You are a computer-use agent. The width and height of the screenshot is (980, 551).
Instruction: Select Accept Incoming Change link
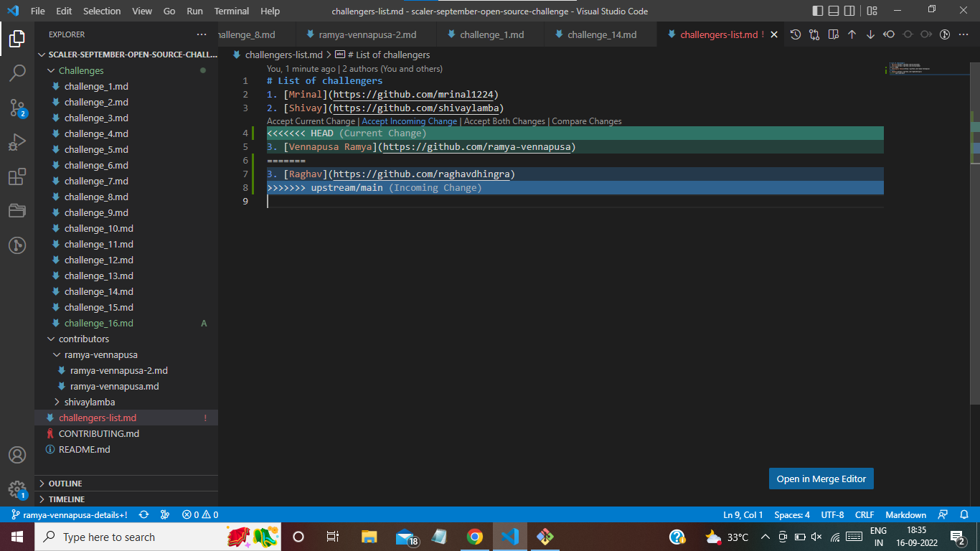pyautogui.click(x=409, y=121)
